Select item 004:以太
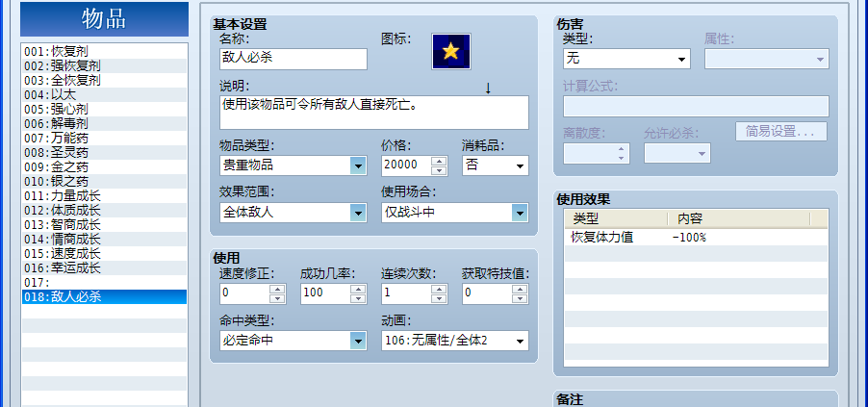The height and width of the screenshot is (407, 868). coord(104,94)
